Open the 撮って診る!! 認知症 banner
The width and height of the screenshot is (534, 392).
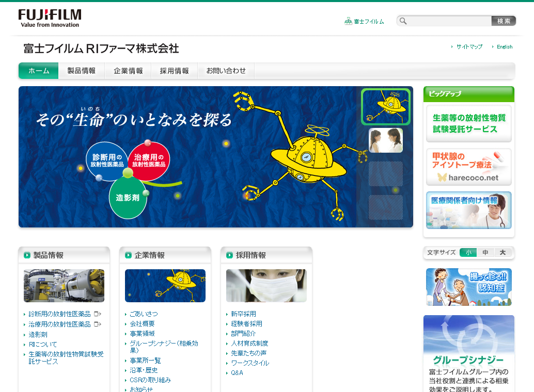[x=469, y=287]
